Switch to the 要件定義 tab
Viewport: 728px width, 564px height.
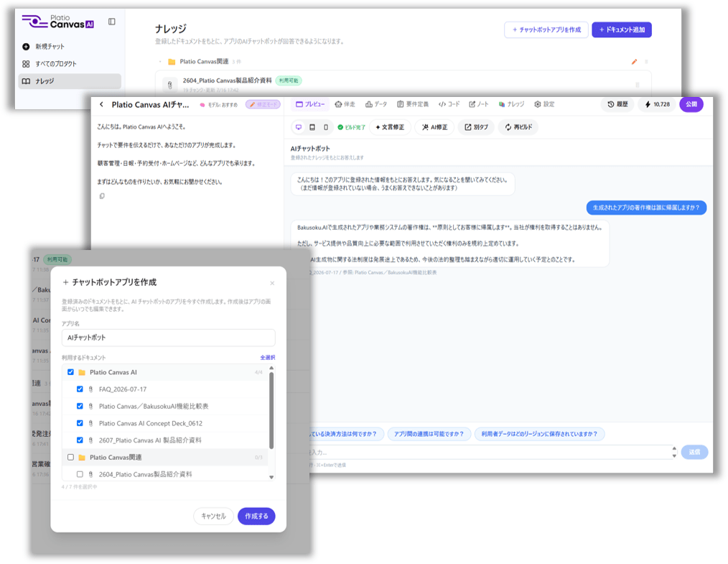pyautogui.click(x=413, y=104)
